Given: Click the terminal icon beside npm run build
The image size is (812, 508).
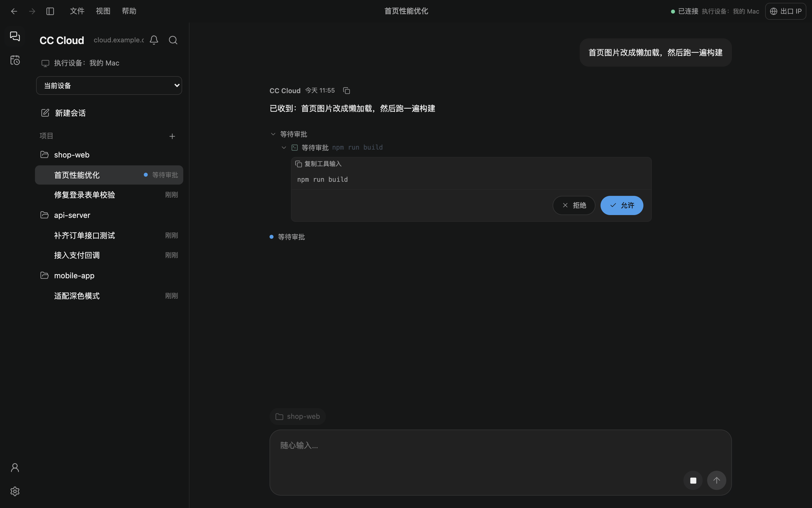Looking at the screenshot, I should coord(295,148).
